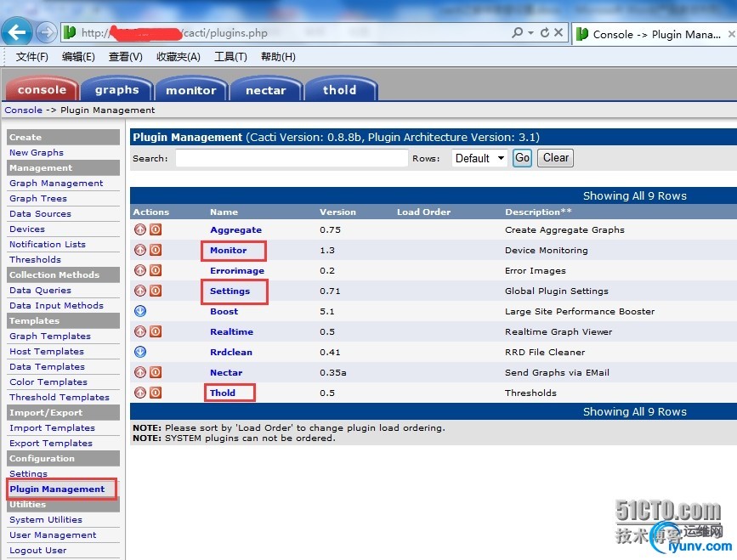Viewport: 737px width, 560px height.
Task: Open the 帮助(H) help menu
Action: (x=278, y=57)
